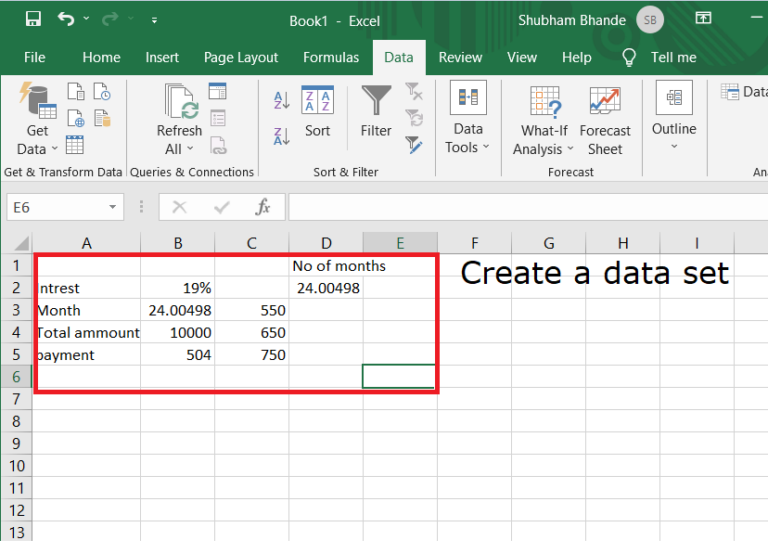
Task: Click the Advanced filter icon
Action: (x=414, y=145)
